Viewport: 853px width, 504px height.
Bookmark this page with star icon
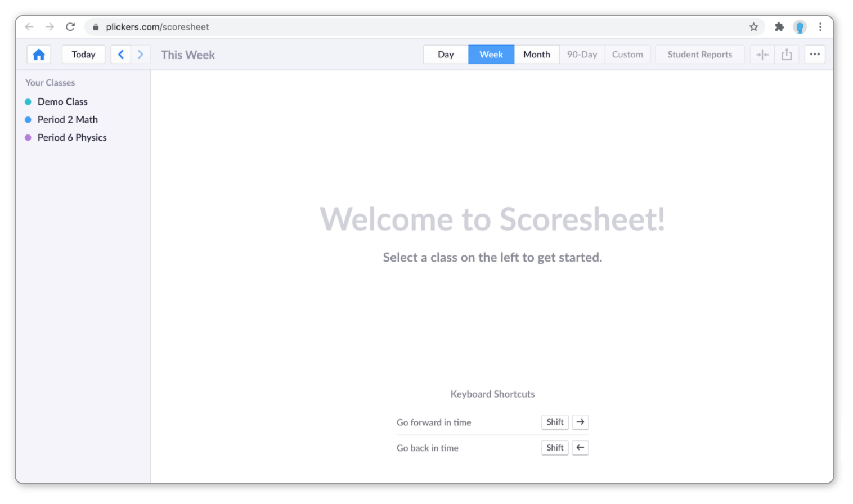tap(754, 26)
